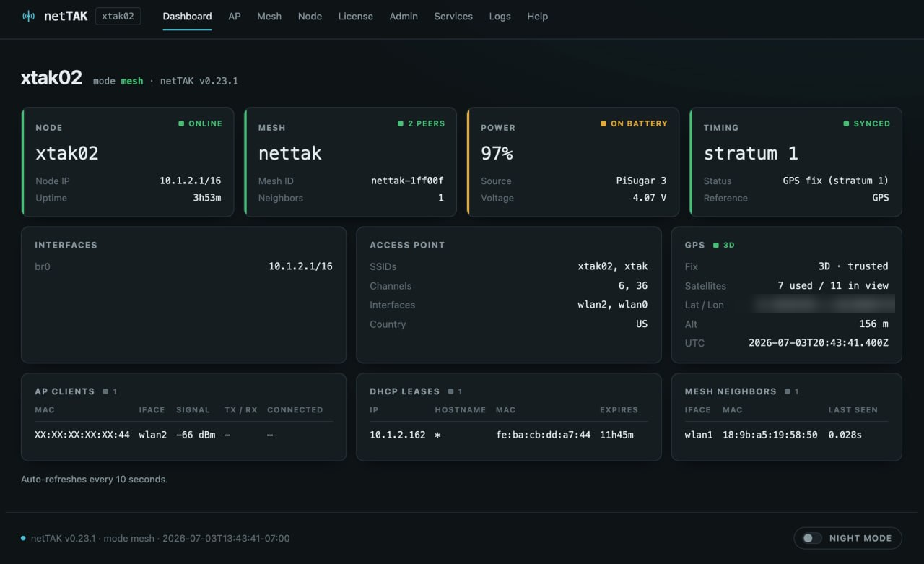924x564 pixels.
Task: Click the Mesh ID nettak-1ff00f
Action: point(407,181)
